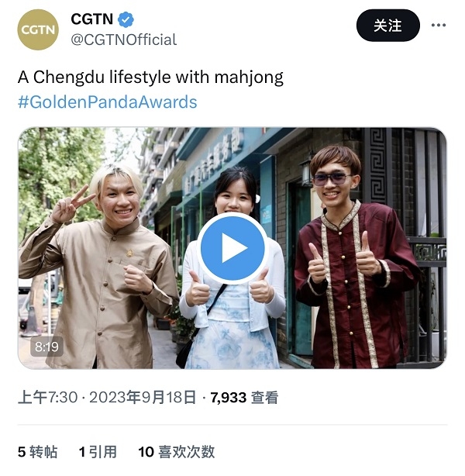View the 10 喜欢次数 likes list
This screenshot has height=476, width=465.
point(177,452)
